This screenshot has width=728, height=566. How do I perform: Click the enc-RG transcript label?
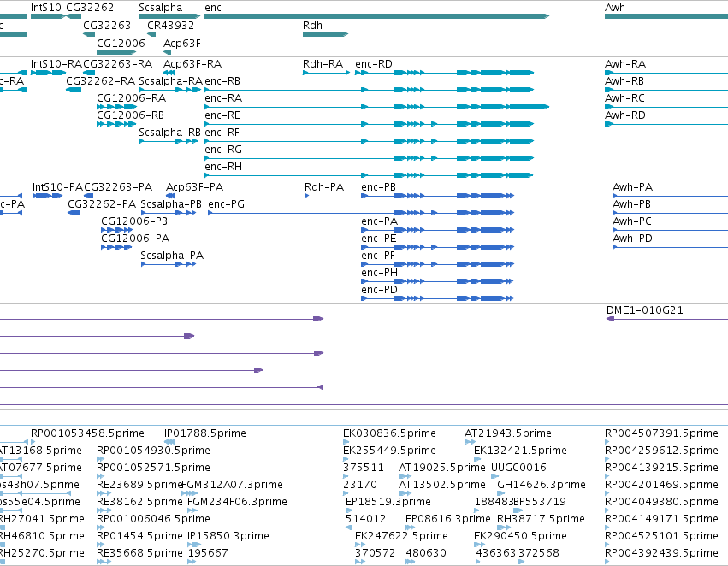(x=223, y=150)
